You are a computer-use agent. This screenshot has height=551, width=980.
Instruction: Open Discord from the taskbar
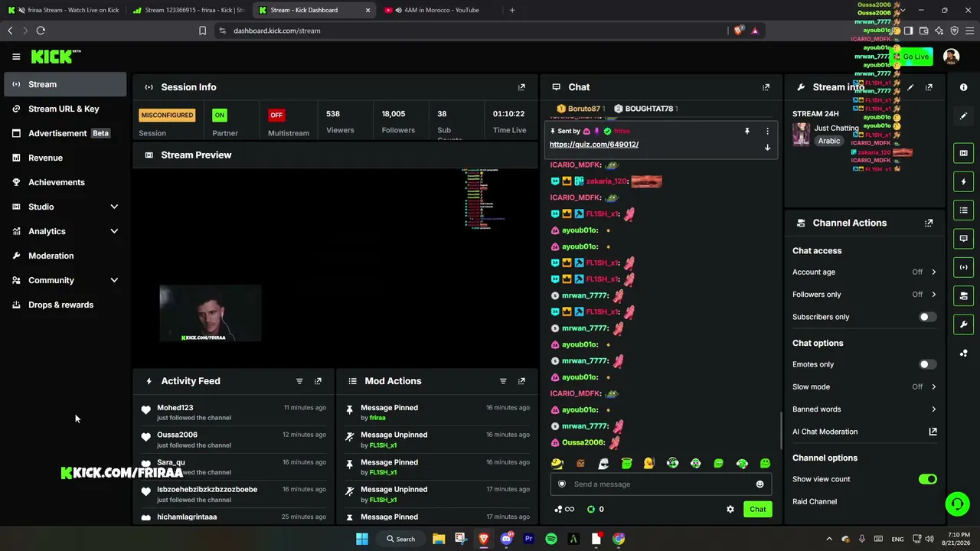(506, 539)
